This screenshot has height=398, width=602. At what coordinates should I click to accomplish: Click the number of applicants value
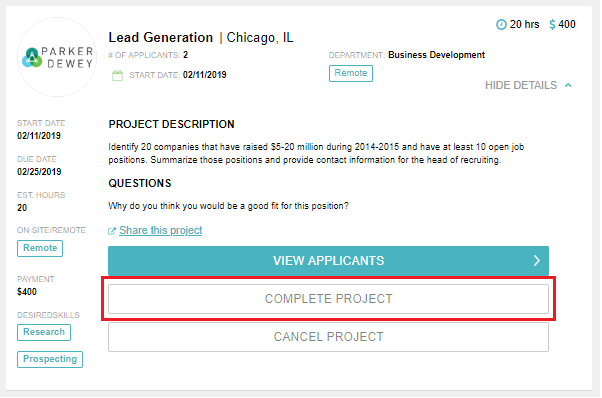tap(185, 55)
